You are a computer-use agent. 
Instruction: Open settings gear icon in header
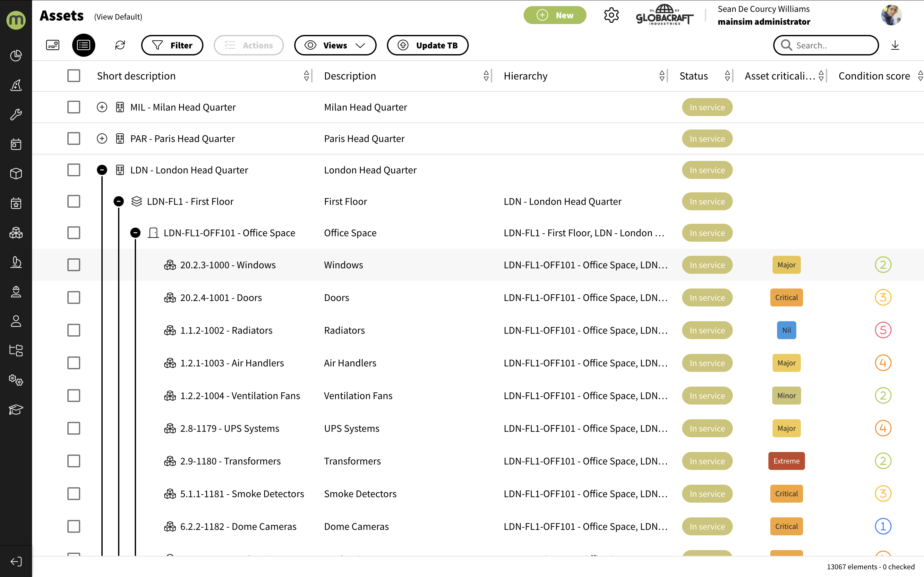point(611,16)
